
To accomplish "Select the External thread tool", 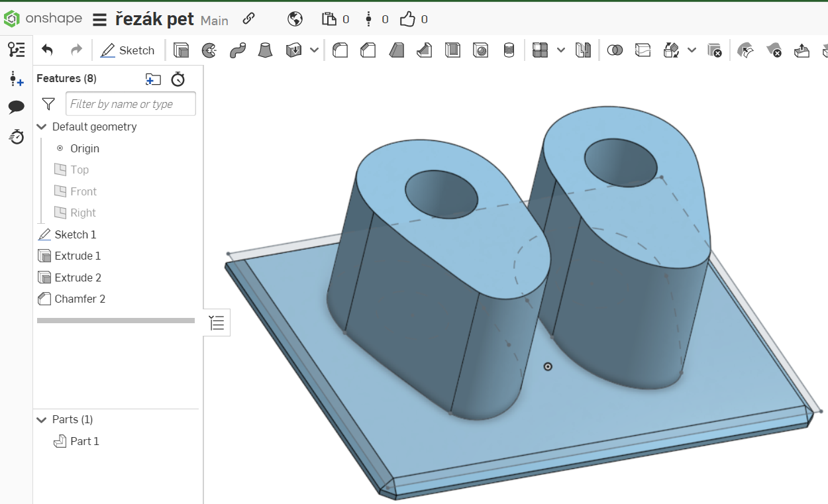I will point(509,50).
